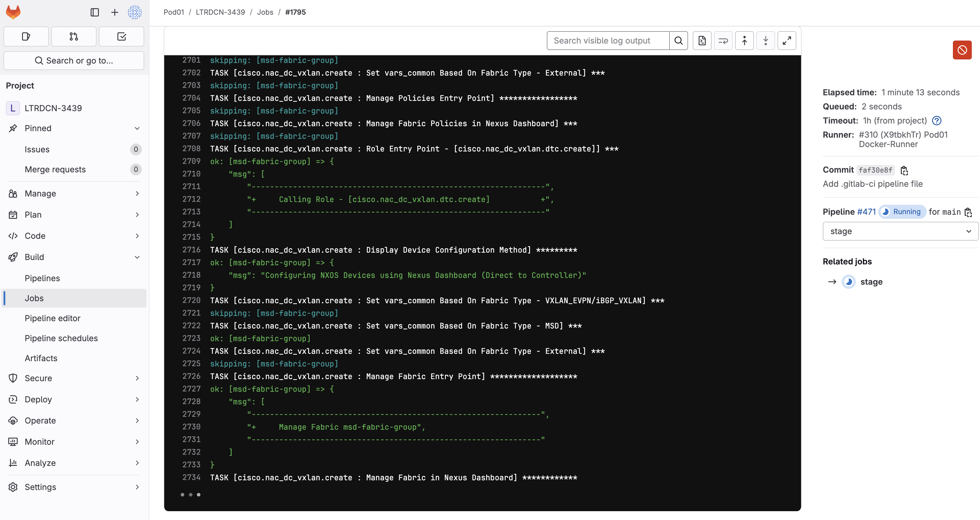Screen dimensions: 980x520
Task: Click the red cancel job button
Action: tap(962, 50)
